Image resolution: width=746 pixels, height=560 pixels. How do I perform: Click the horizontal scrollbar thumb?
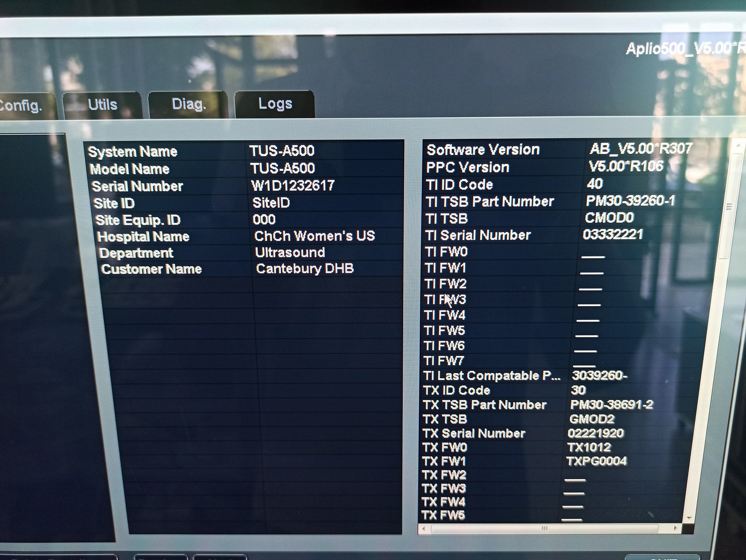pos(545,528)
